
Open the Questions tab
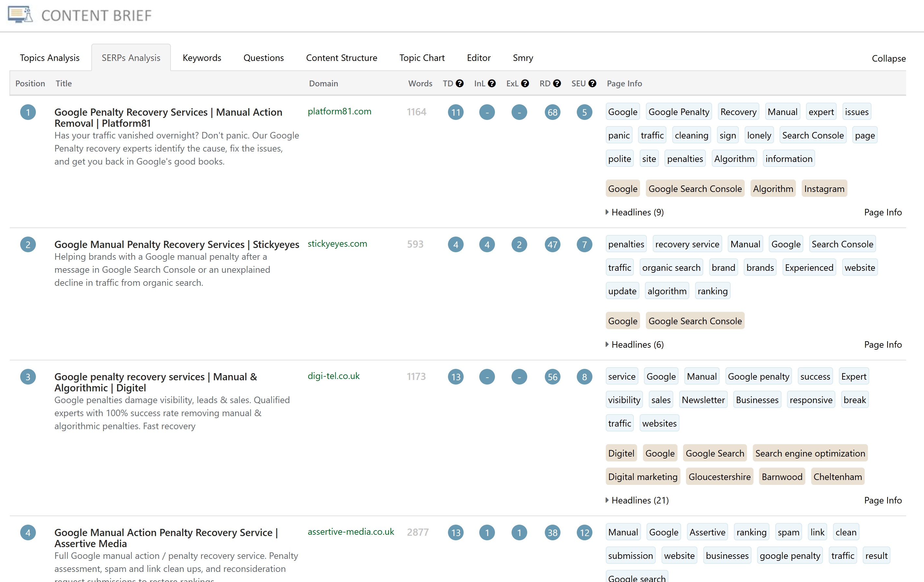pyautogui.click(x=264, y=58)
